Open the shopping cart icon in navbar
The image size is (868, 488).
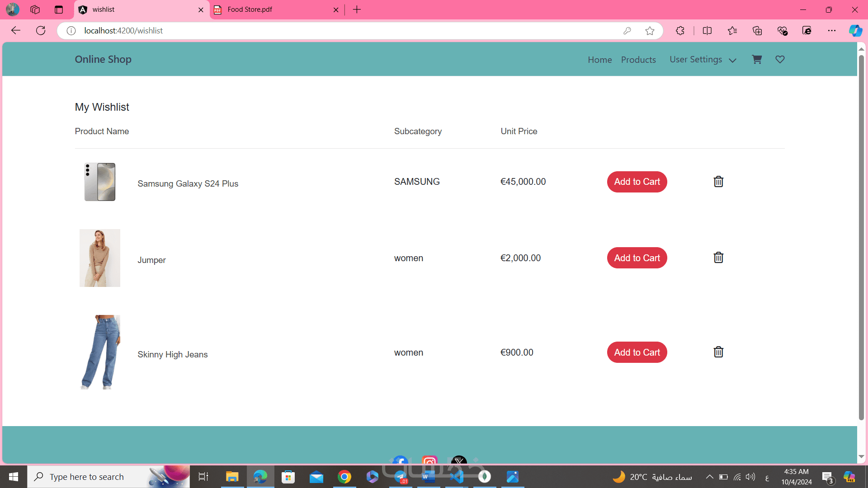[757, 60]
